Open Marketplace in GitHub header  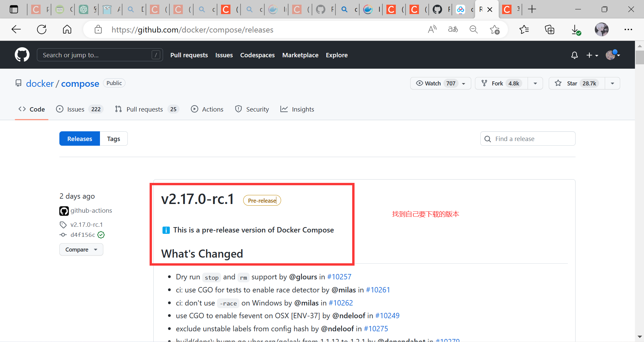click(x=300, y=55)
